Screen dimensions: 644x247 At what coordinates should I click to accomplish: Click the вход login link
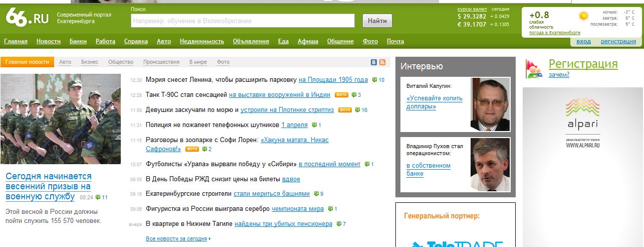point(583,41)
